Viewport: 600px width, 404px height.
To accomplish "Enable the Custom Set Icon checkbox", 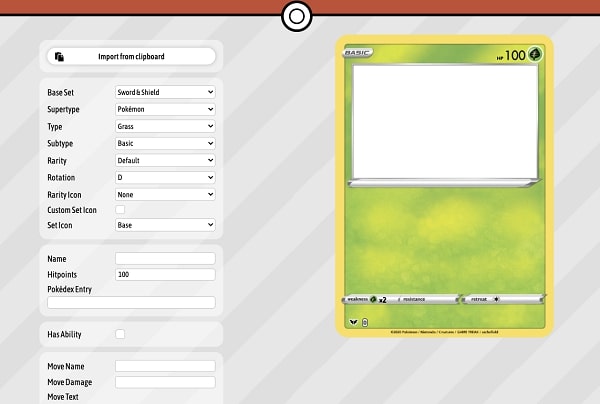I will [120, 210].
